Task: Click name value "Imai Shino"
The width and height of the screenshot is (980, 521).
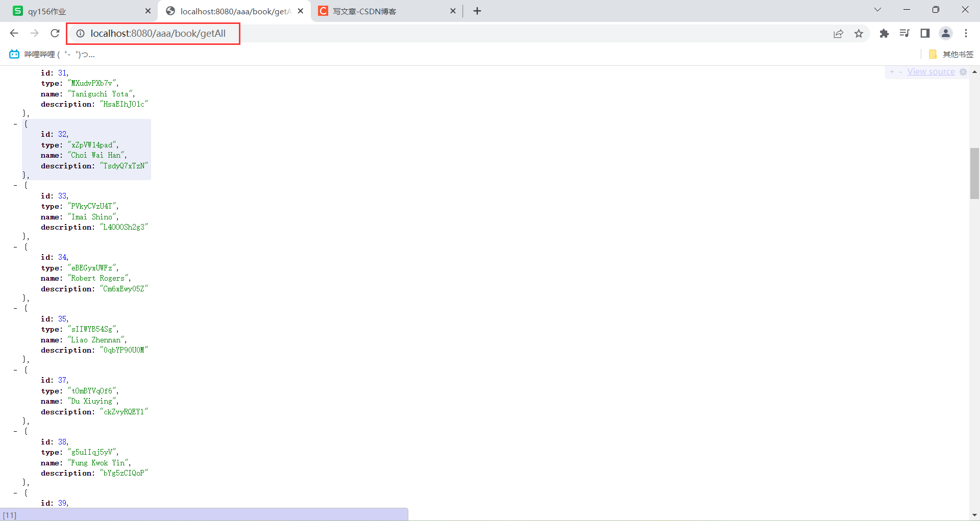Action: coord(92,217)
